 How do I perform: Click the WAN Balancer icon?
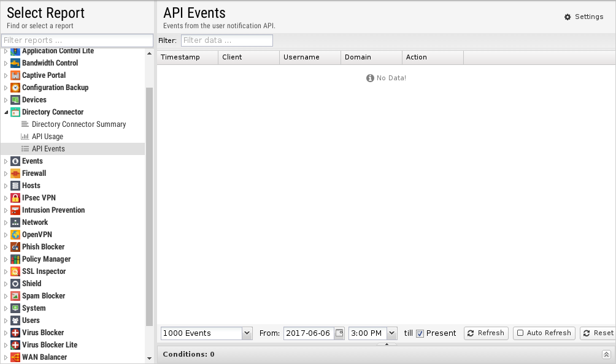coord(15,357)
